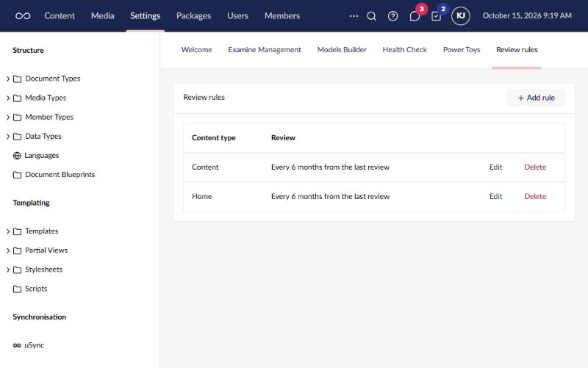Viewport: 588px width, 368px height.
Task: Click the Scripts folder icon
Action: (x=17, y=289)
